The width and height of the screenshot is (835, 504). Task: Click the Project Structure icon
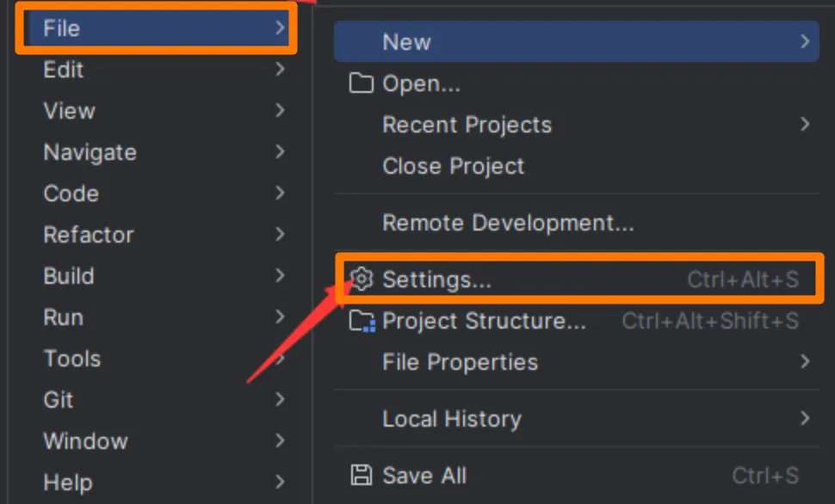[x=362, y=322]
